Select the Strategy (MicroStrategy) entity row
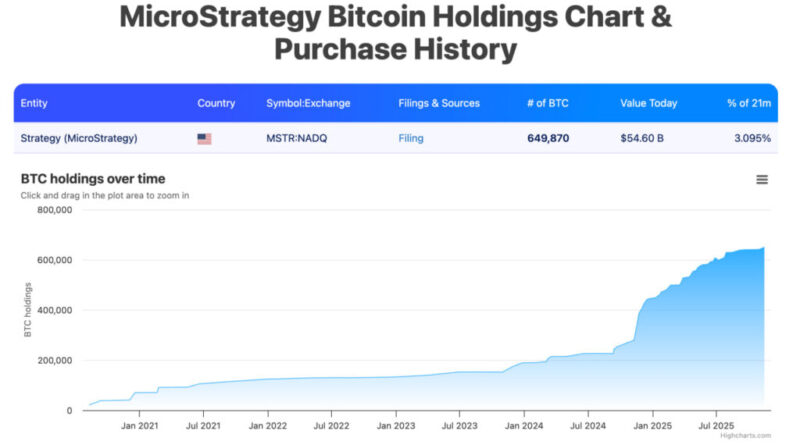This screenshot has width=800, height=445. pos(79,138)
